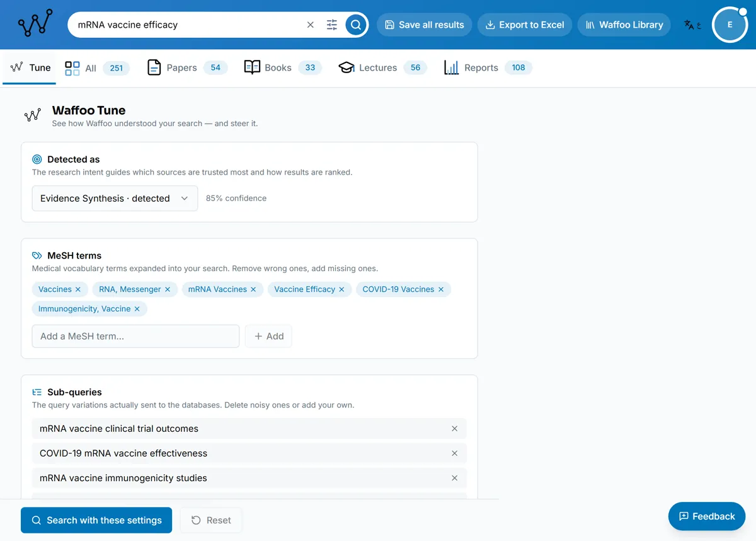
Task: Click Export to Excel button
Action: tap(525, 25)
